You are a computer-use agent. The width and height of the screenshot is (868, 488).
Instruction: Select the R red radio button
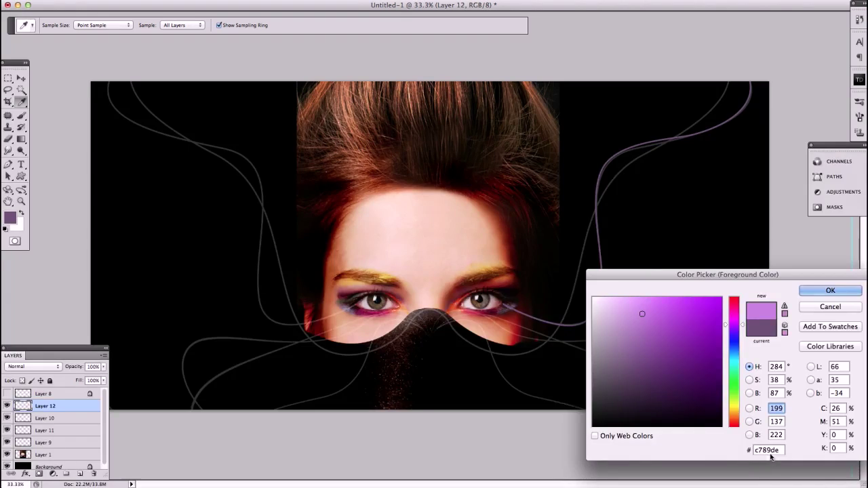coord(749,408)
